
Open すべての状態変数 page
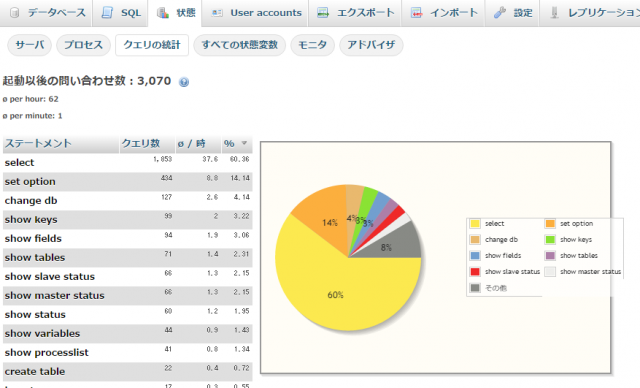pyautogui.click(x=240, y=45)
